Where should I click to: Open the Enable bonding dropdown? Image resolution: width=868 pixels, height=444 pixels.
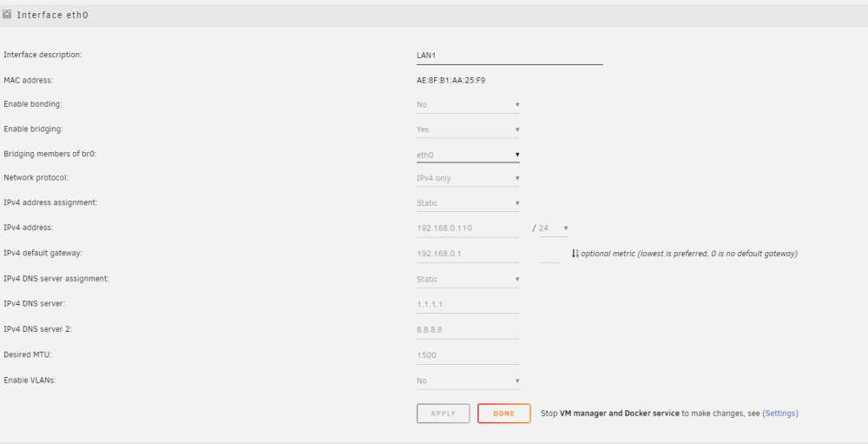pos(468,104)
